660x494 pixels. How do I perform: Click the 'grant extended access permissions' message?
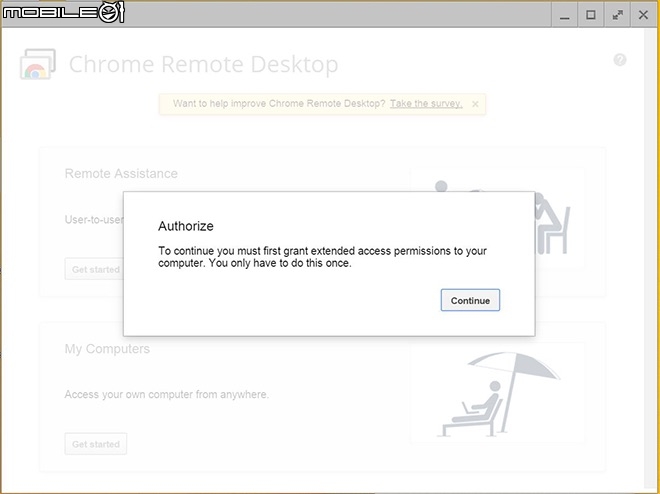click(x=322, y=257)
